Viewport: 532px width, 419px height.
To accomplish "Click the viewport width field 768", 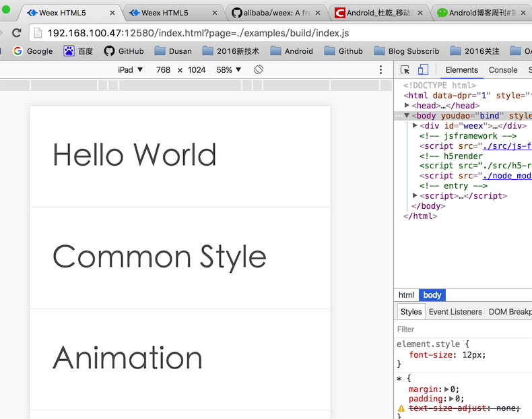I will (x=163, y=70).
